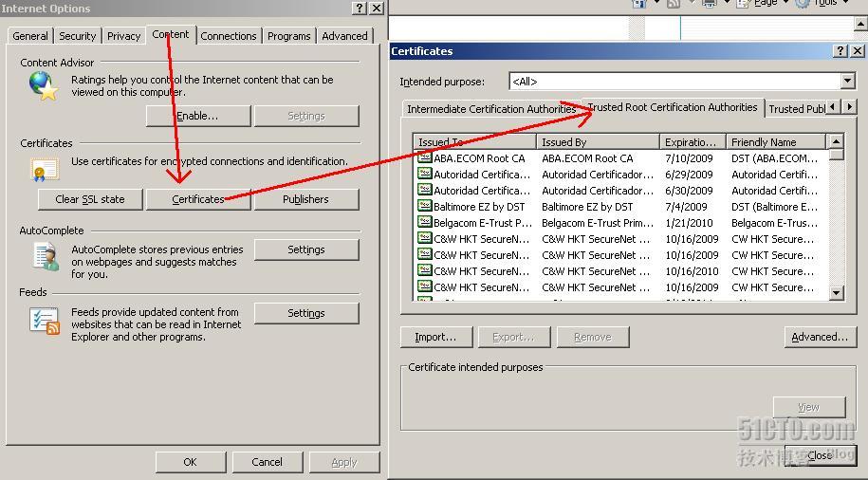This screenshot has height=480, width=868.
Task: Click the Feeds RSS checklist icon
Action: 45,322
